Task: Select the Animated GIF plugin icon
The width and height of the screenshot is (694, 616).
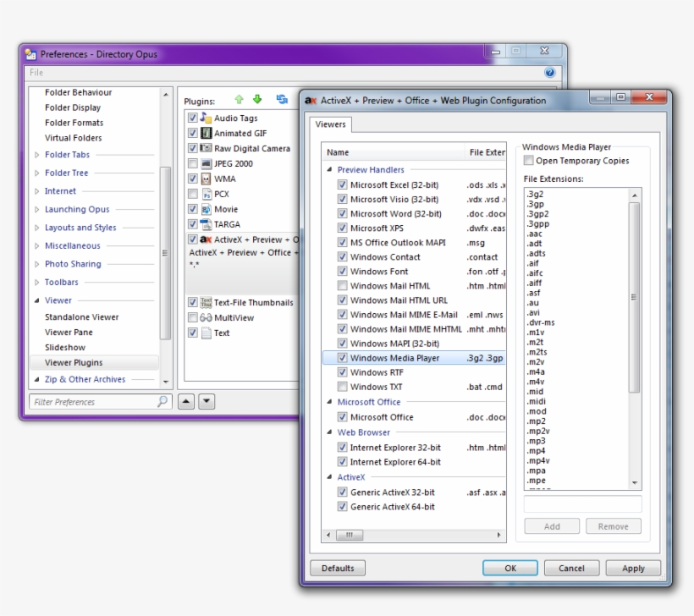Action: pyautogui.click(x=206, y=133)
